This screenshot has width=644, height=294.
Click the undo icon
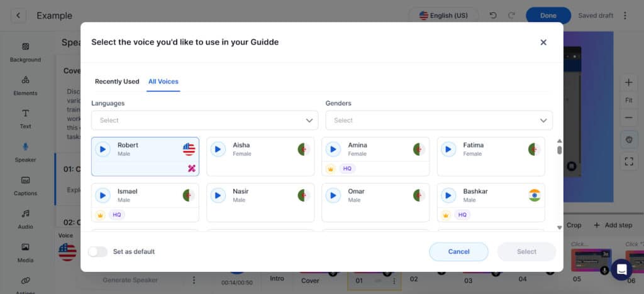[493, 16]
